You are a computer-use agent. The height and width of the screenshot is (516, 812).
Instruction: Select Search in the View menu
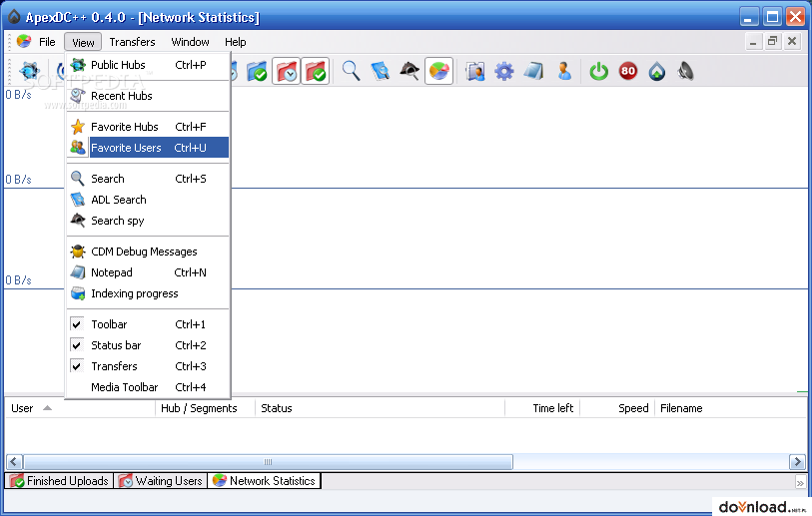148,179
